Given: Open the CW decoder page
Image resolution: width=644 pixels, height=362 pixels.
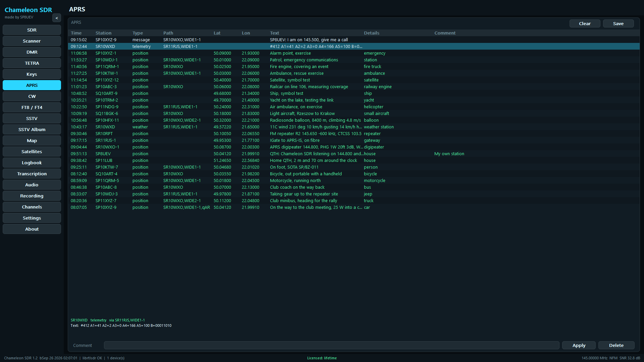Looking at the screenshot, I should click(32, 96).
